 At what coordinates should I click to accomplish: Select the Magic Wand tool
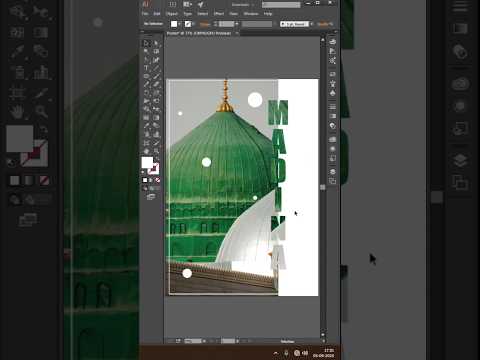[146, 51]
